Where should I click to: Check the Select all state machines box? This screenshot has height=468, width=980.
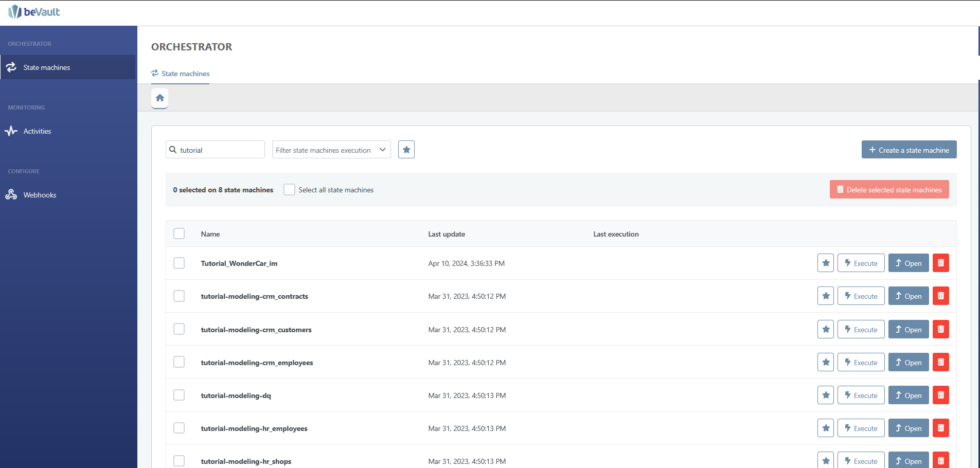[290, 190]
